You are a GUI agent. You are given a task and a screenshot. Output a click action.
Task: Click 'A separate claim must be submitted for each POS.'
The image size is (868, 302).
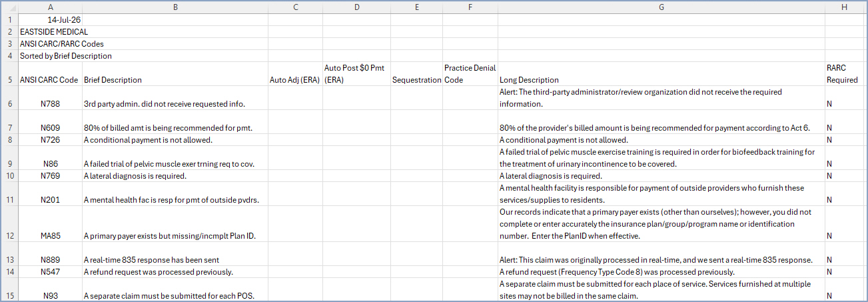tap(175, 290)
